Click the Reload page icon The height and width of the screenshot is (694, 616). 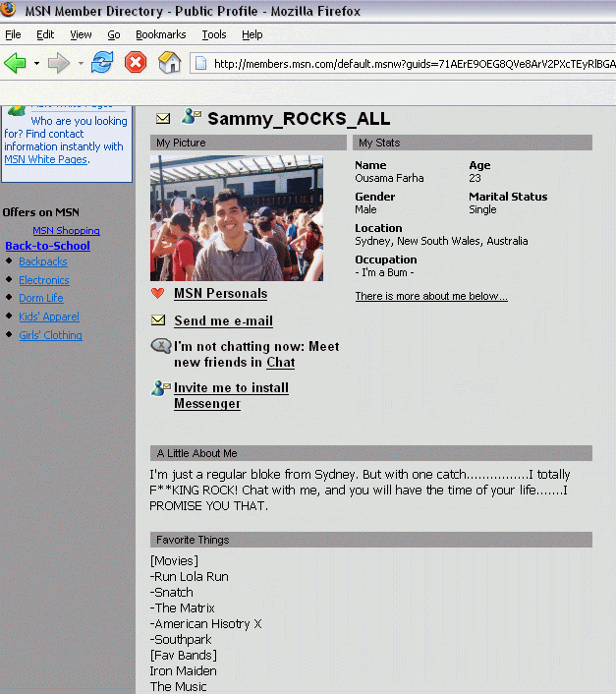click(x=101, y=63)
